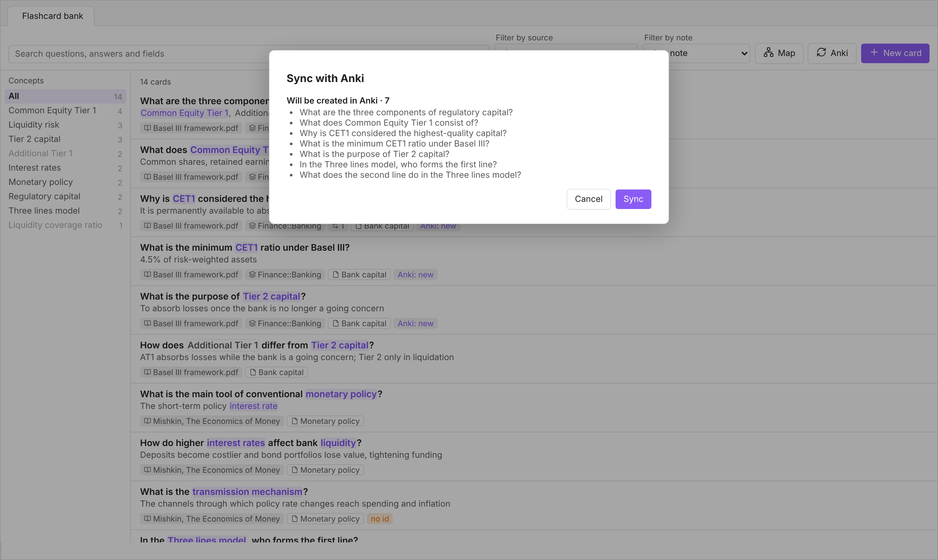Click Tier 2 capital link in purpose question
This screenshot has width=938, height=560.
point(271,296)
